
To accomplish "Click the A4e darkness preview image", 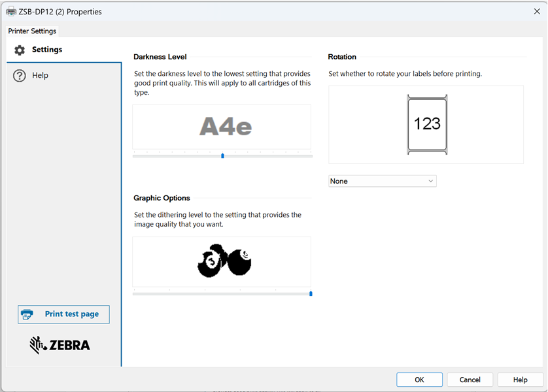I will (x=222, y=127).
